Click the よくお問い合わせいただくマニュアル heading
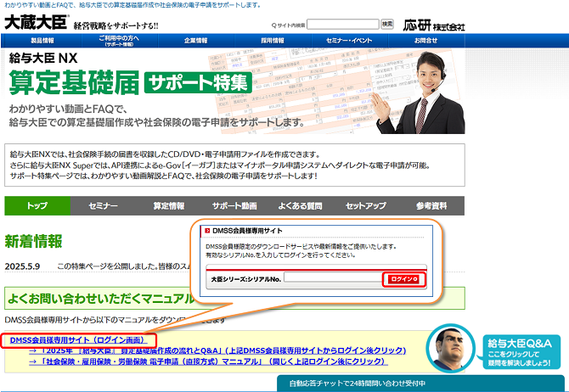The image size is (569, 392). point(101,299)
